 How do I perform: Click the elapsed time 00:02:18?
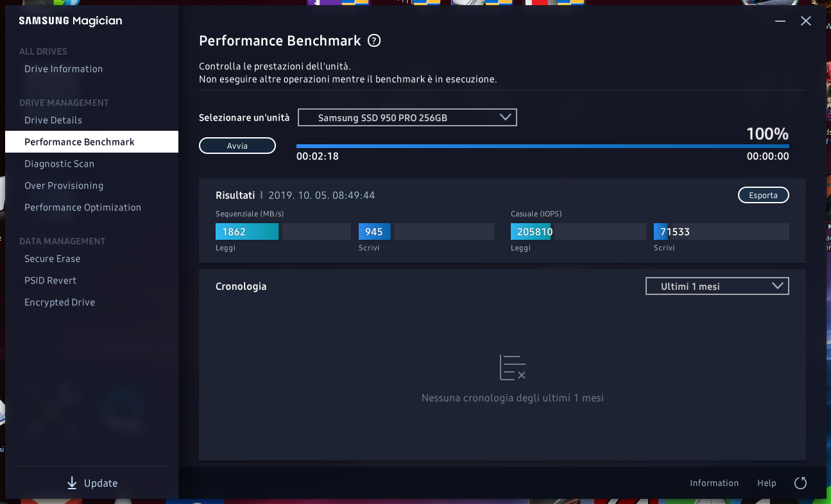pyautogui.click(x=318, y=156)
